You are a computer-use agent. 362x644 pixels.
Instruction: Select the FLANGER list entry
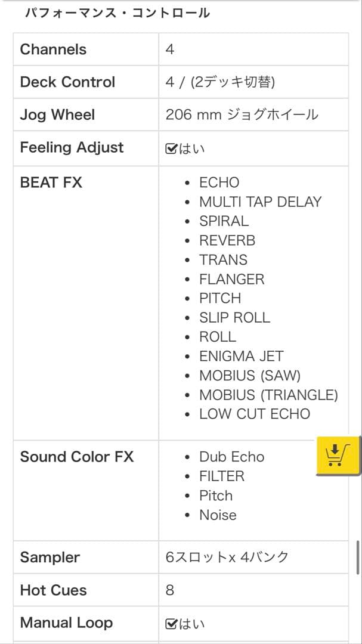pos(231,279)
